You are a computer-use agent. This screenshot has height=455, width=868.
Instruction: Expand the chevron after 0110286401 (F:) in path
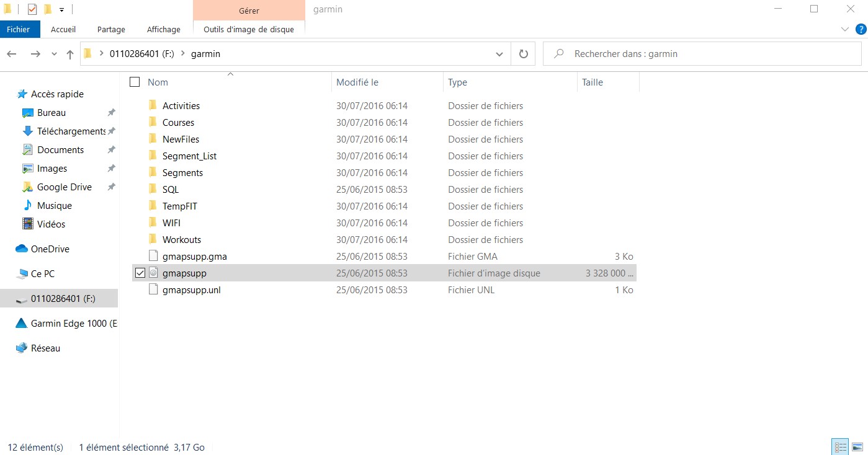point(183,54)
